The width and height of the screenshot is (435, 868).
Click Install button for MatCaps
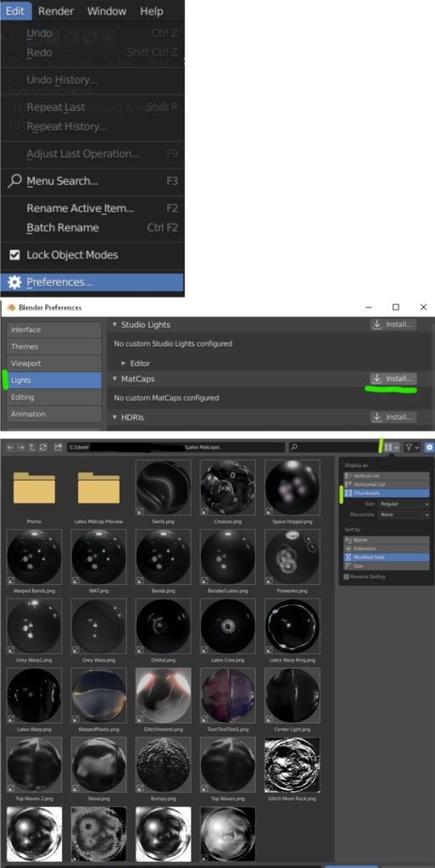click(393, 379)
